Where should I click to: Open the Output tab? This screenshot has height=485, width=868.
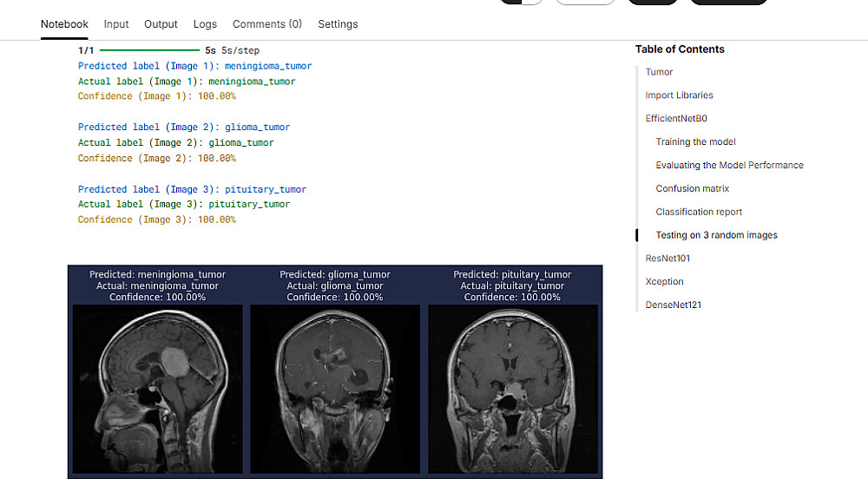coord(161,24)
